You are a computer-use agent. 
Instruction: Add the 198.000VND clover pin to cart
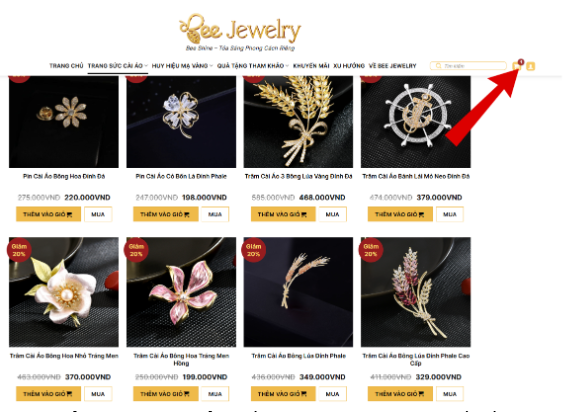pos(166,214)
